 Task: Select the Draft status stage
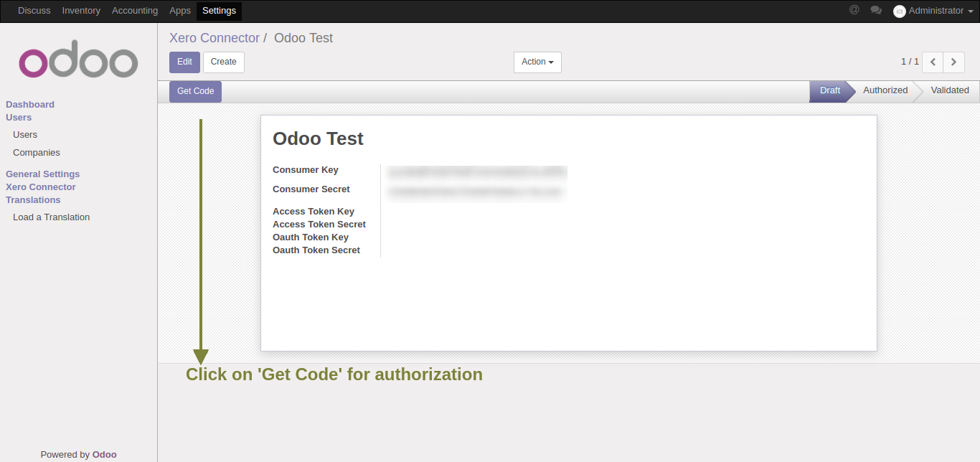830,90
